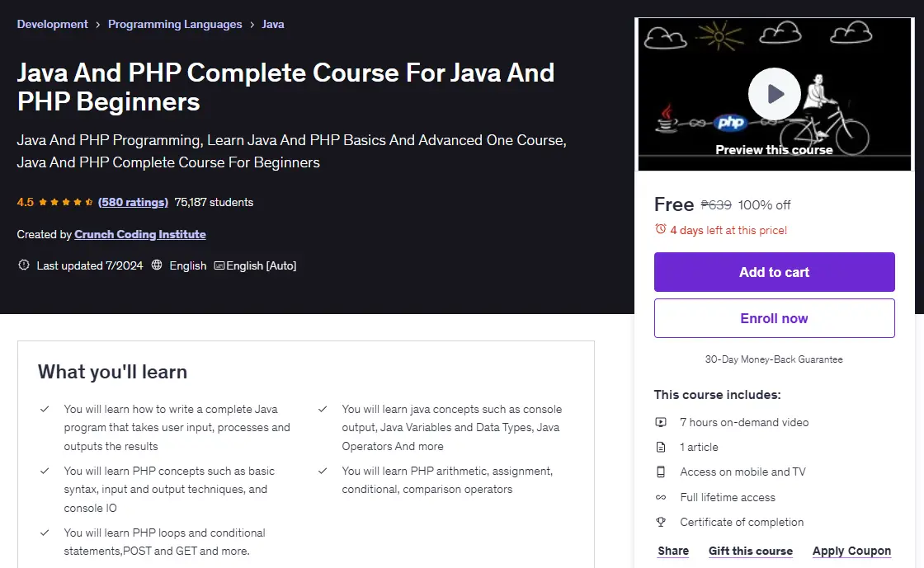Click Apply Coupon

tap(851, 551)
